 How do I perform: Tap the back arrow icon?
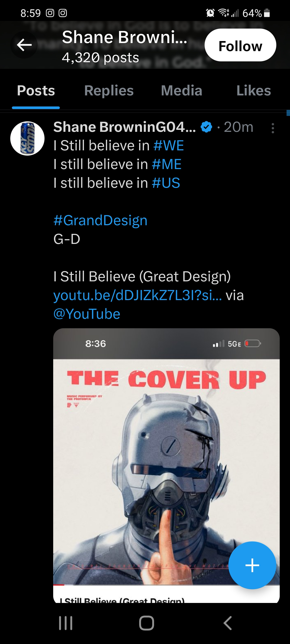pyautogui.click(x=24, y=45)
